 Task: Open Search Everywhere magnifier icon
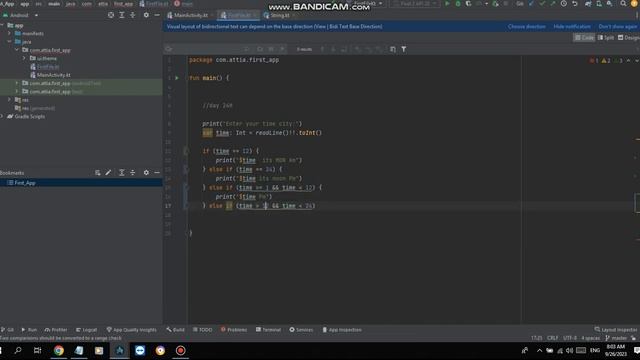point(623,4)
